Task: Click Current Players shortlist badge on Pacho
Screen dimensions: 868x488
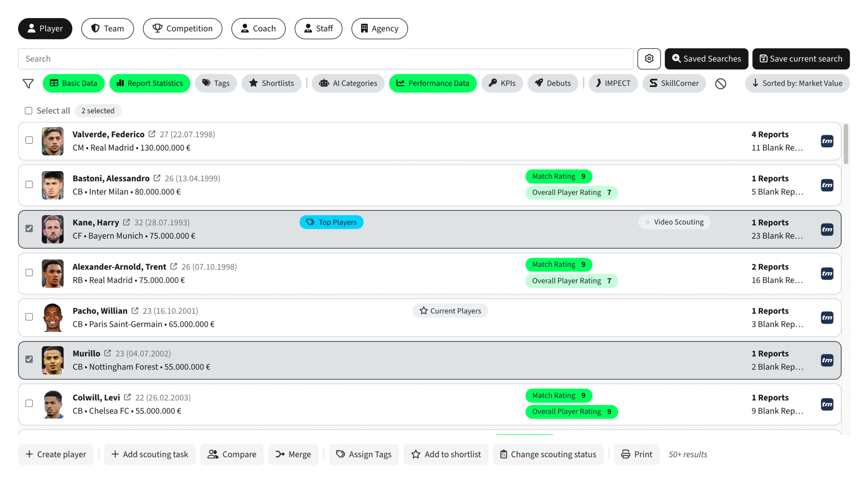Action: pos(450,311)
